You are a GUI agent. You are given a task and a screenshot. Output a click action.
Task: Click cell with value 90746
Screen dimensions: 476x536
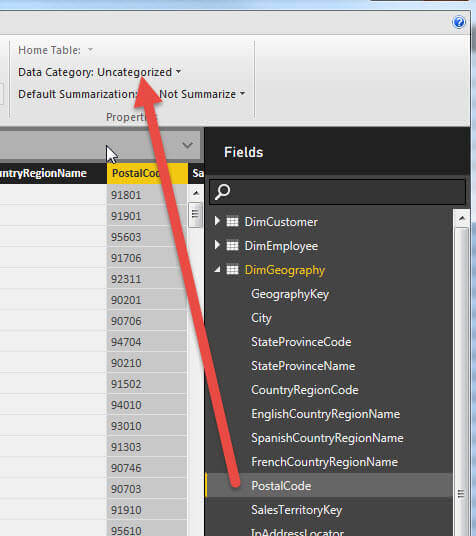[x=147, y=468]
